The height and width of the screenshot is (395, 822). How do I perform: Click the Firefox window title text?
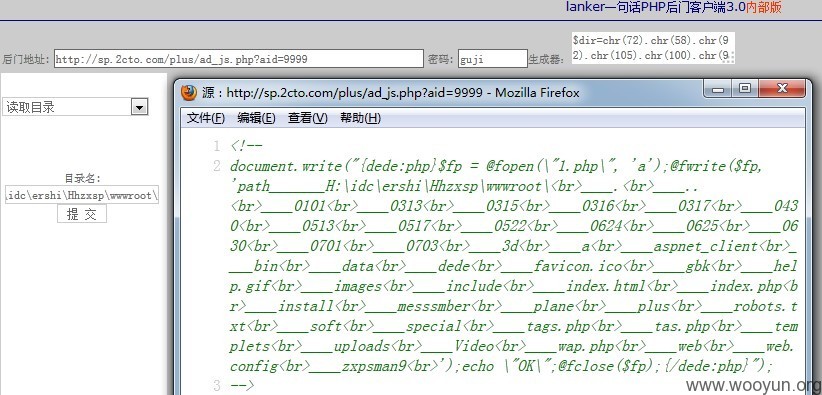[x=391, y=93]
